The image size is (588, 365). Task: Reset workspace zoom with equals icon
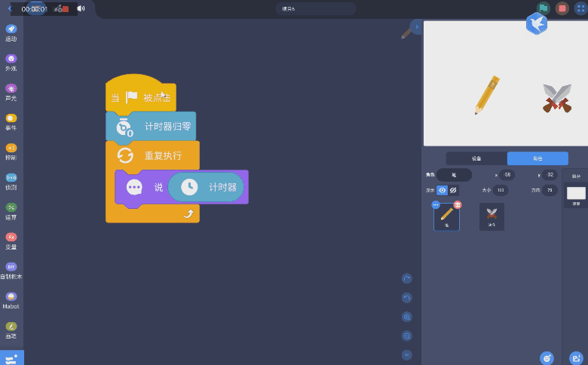point(407,355)
